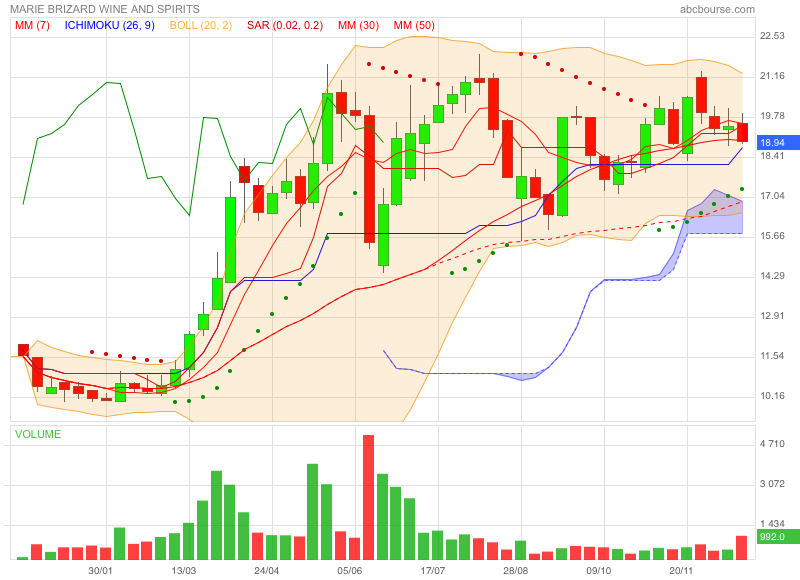Select the 1 434 volume axis value
The height and width of the screenshot is (580, 800).
tap(772, 524)
